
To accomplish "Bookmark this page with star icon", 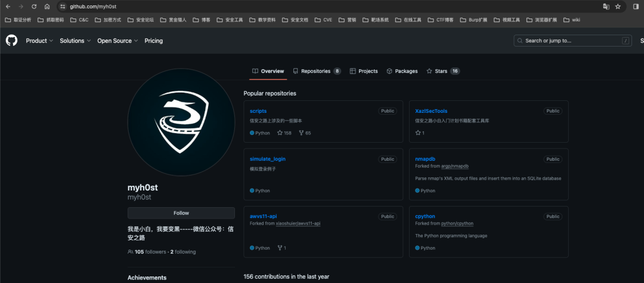I will (618, 7).
